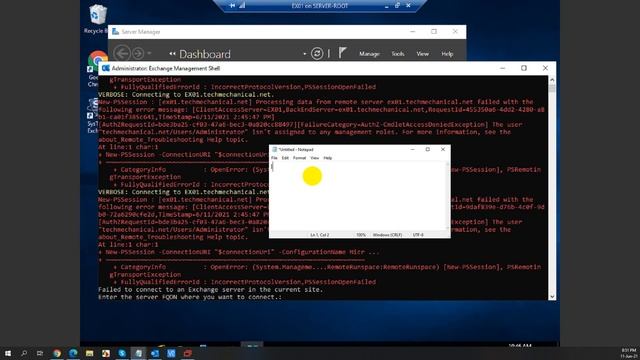Click the Dashboard breadcrumb title
This screenshot has height=360, width=640.
(x=205, y=54)
